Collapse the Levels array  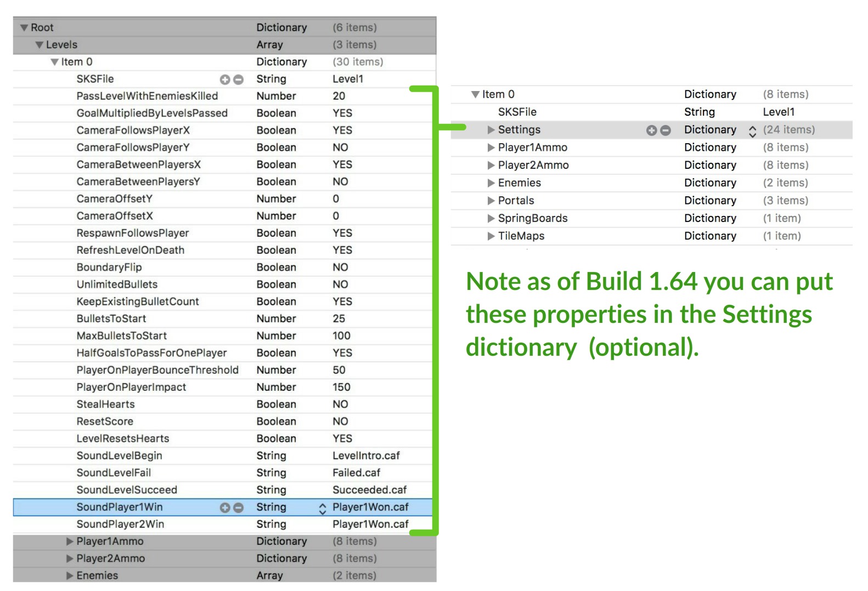click(x=40, y=45)
